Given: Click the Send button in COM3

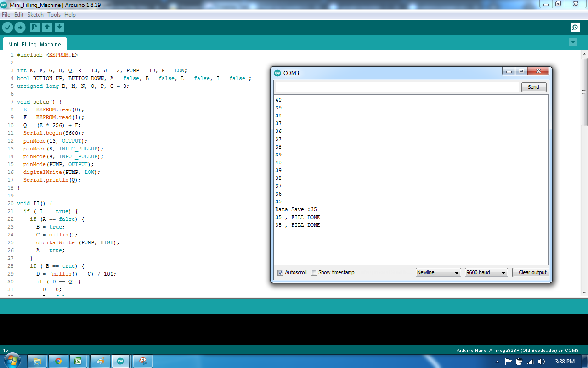Looking at the screenshot, I should (x=533, y=87).
